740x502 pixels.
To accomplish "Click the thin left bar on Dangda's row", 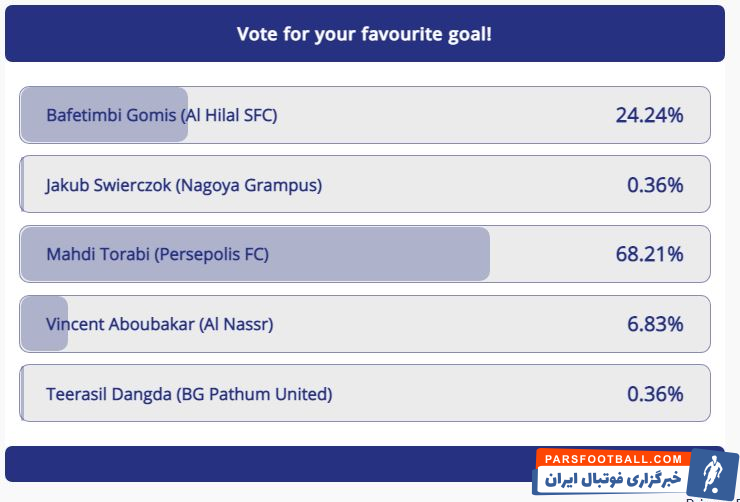I will click(21, 394).
